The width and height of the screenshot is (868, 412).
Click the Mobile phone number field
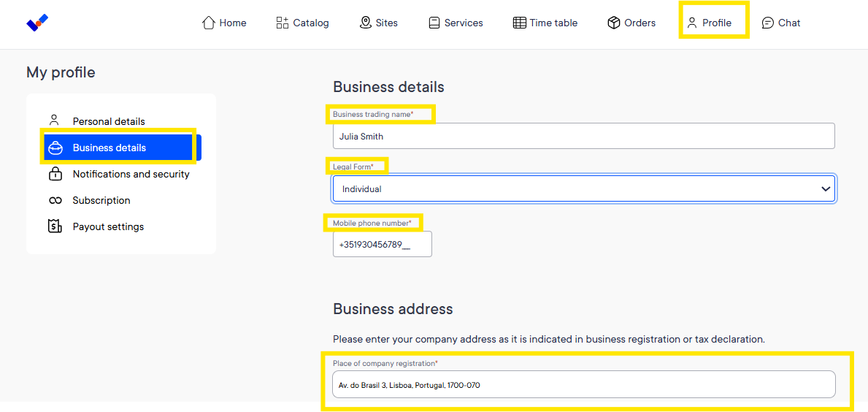[382, 244]
